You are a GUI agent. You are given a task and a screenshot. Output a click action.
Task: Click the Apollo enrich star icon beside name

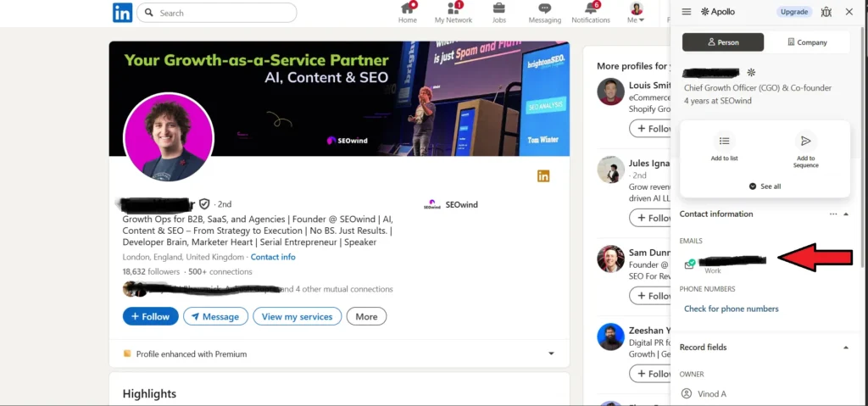click(751, 73)
